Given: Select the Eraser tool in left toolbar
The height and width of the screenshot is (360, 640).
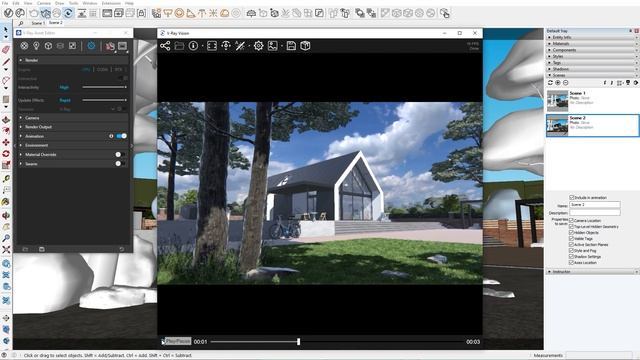Looking at the screenshot, I should click(6, 50).
